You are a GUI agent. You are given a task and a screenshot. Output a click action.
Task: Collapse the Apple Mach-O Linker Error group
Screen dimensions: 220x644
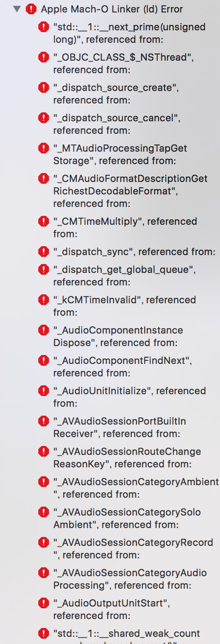point(17,8)
